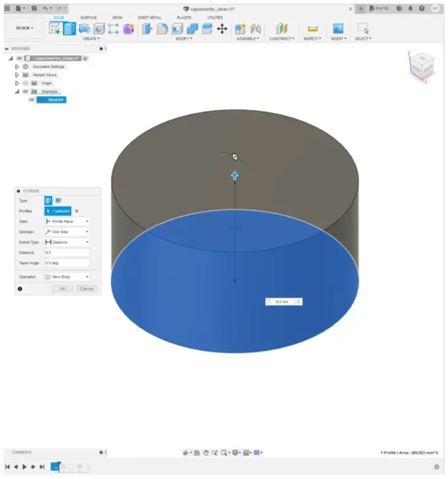Open the Direction One Side dropdown
This screenshot has height=479, width=448.
tap(67, 232)
